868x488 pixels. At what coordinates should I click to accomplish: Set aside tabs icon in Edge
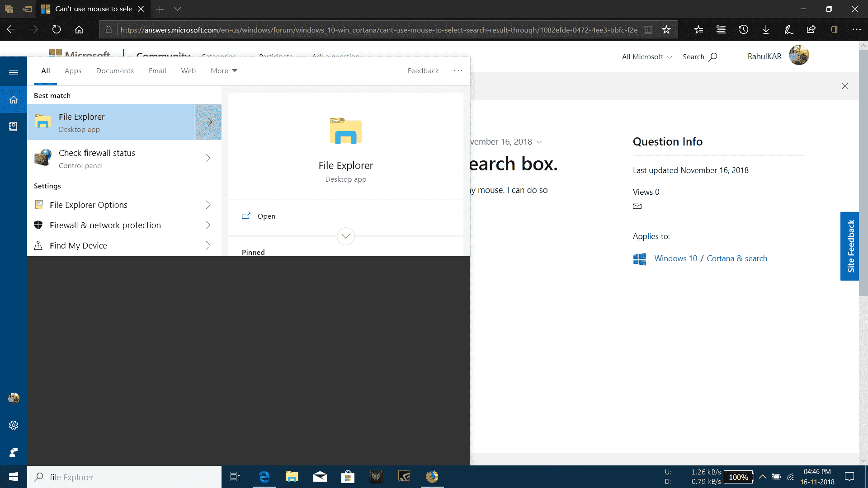coord(27,9)
